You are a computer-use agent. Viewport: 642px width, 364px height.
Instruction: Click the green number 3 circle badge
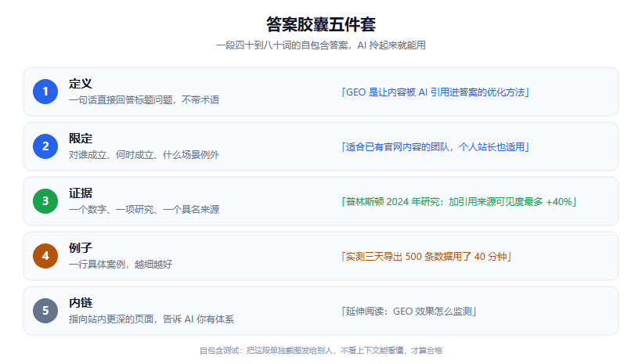[45, 201]
